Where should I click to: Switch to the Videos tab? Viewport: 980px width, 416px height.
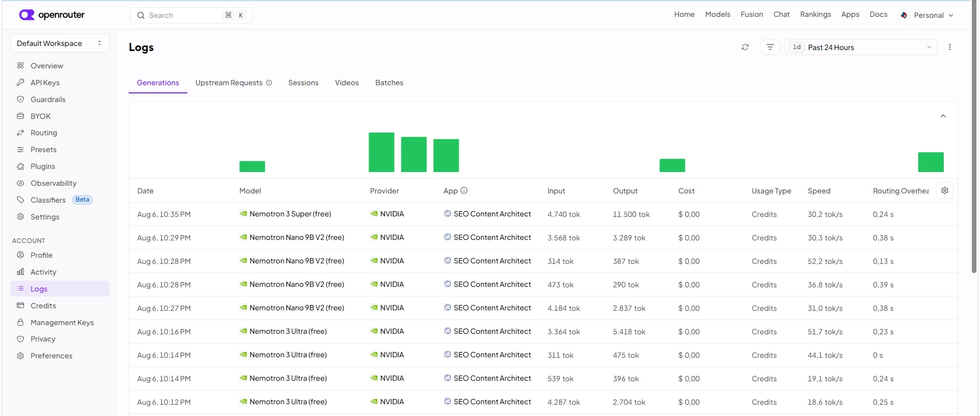coord(347,83)
